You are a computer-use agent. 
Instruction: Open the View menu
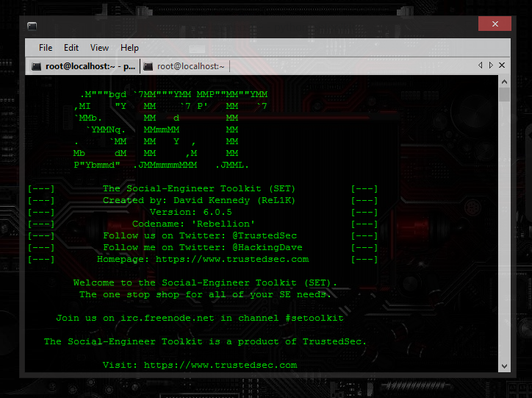pos(99,48)
